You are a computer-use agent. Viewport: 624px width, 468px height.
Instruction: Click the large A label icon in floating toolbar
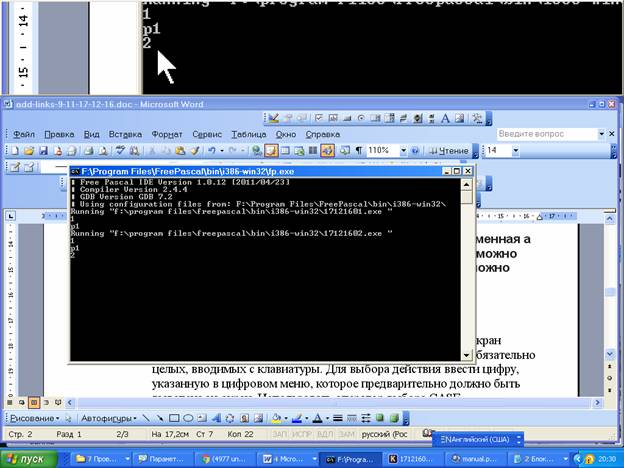pos(445,118)
